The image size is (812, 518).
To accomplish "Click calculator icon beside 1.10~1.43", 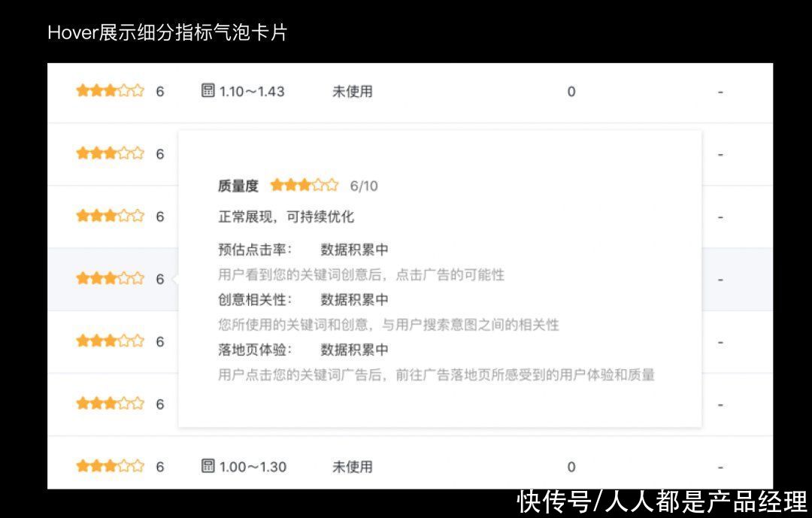I will (x=208, y=91).
